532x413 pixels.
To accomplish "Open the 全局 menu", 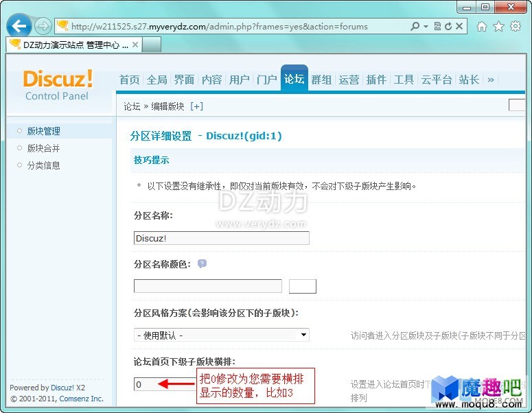I will click(157, 80).
